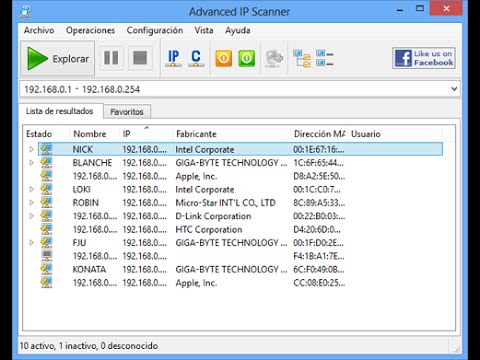Expand the NICK host row
Image resolution: width=480 pixels, height=360 pixels.
pos(31,149)
